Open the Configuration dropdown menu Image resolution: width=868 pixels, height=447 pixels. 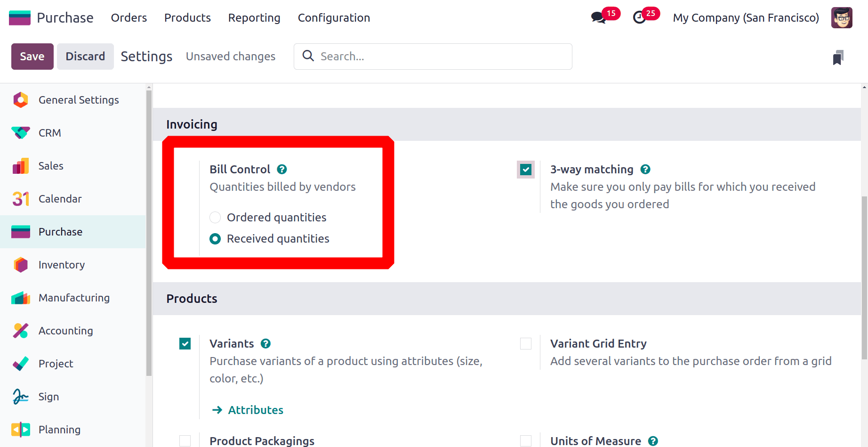pyautogui.click(x=334, y=18)
